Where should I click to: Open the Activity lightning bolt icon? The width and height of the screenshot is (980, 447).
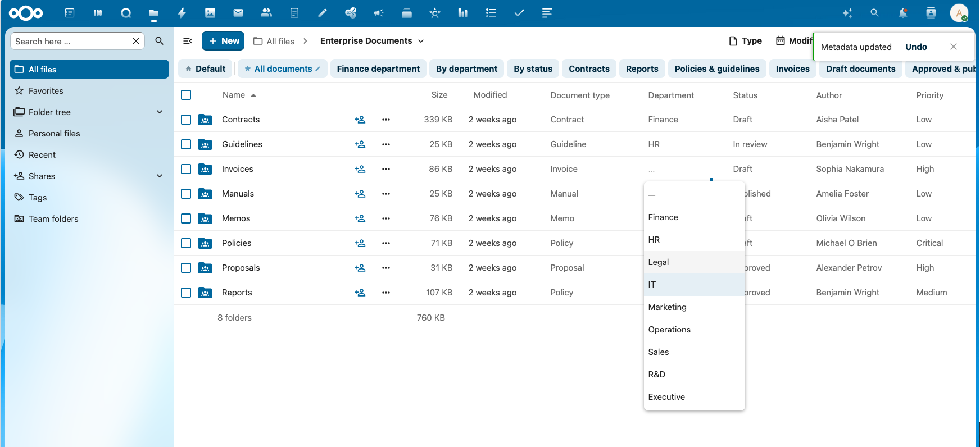coord(182,13)
